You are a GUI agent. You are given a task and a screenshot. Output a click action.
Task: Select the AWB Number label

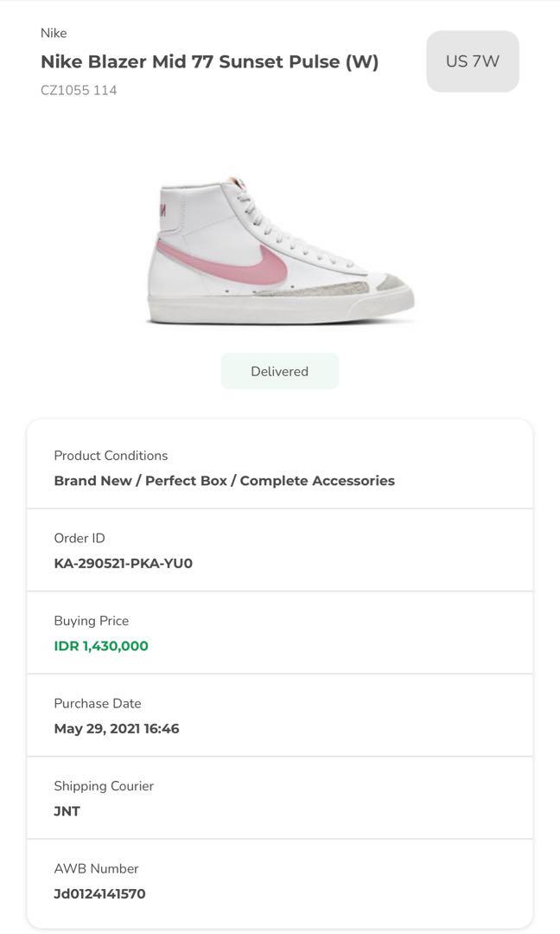96,868
